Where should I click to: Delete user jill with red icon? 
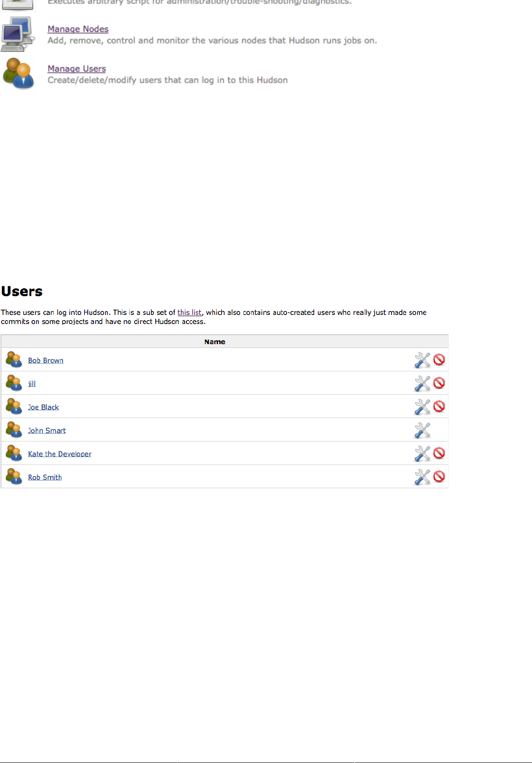(439, 383)
